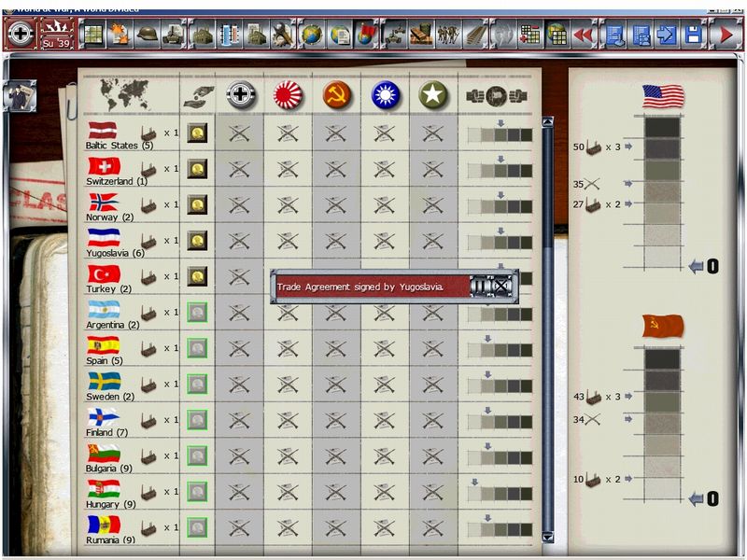
Task: Select the China blue sun column header
Action: tap(385, 95)
